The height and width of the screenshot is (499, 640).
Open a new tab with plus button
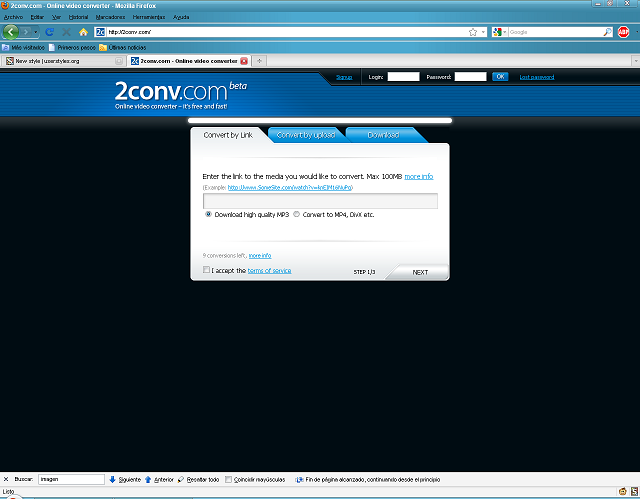[259, 61]
